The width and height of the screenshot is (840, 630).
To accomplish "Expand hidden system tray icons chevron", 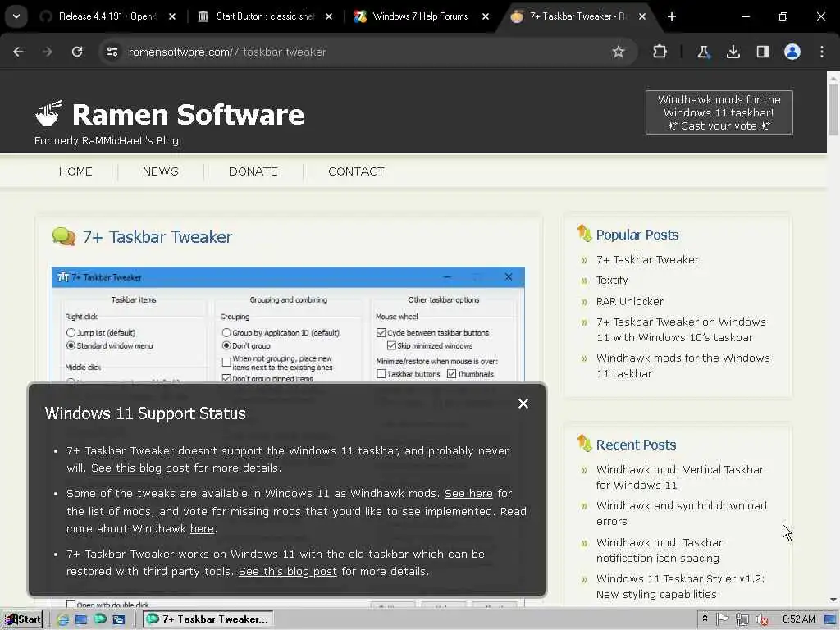I will click(x=705, y=619).
